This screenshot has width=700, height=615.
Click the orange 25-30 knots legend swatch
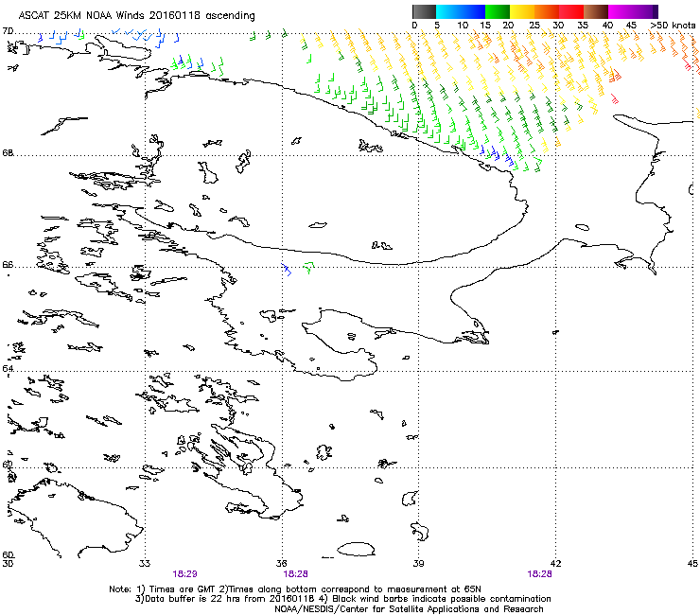tap(547, 11)
